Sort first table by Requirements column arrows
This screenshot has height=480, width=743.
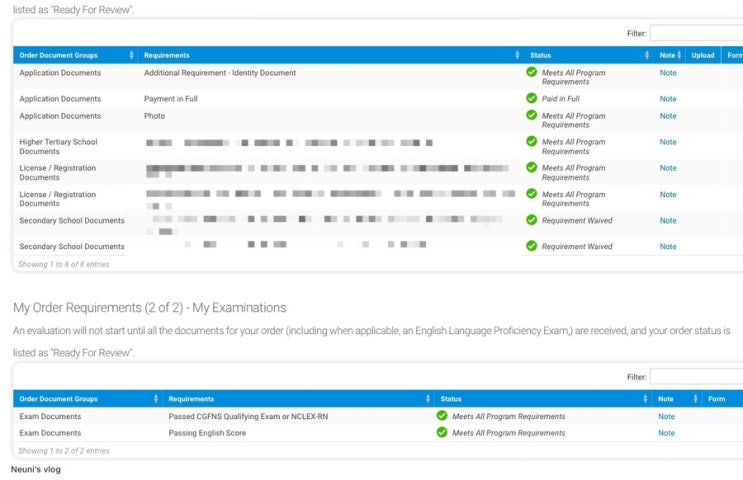pos(517,55)
